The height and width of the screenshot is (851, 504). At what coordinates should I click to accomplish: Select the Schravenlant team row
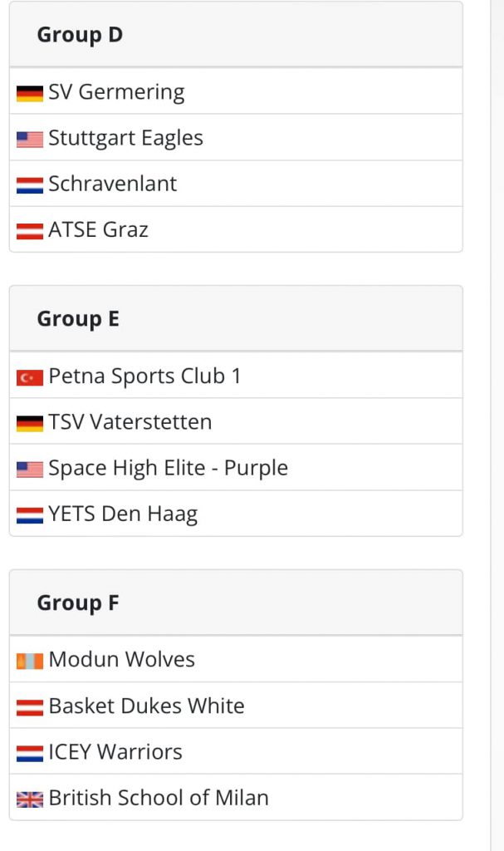(236, 184)
